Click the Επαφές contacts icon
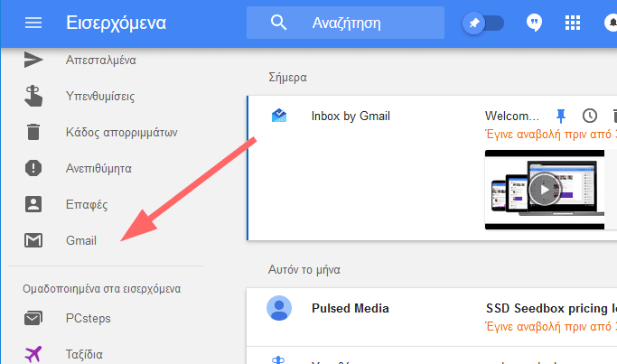Screen dimensions: 617x364 pyautogui.click(x=33, y=204)
